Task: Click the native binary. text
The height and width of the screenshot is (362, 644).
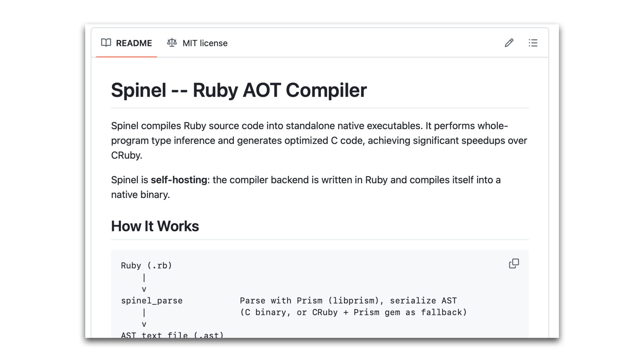Action: [x=141, y=195]
